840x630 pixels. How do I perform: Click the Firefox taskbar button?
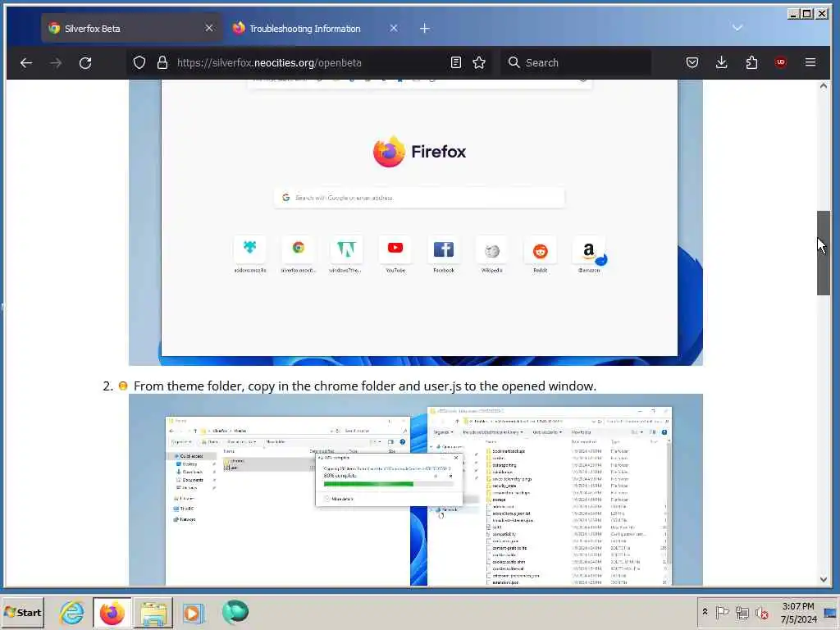[112, 612]
